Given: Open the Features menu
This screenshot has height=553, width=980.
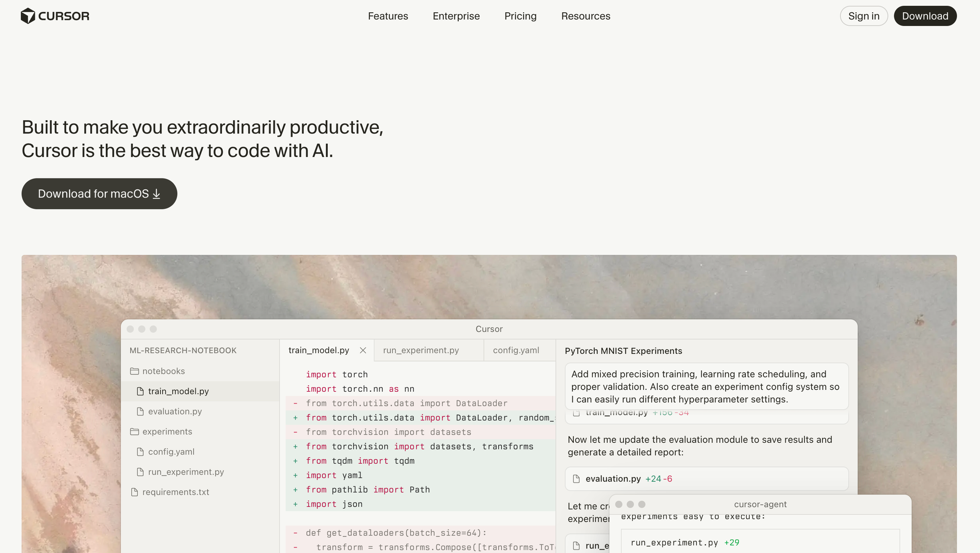Looking at the screenshot, I should click(388, 16).
